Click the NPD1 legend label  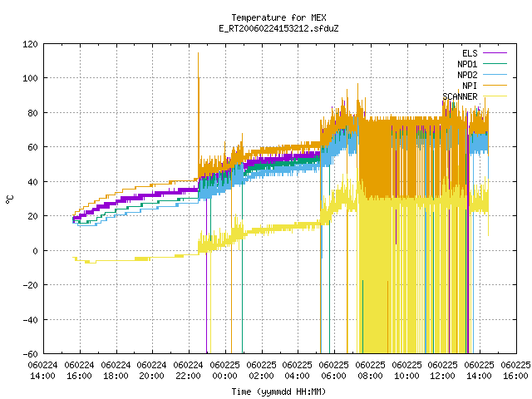pyautogui.click(x=467, y=64)
